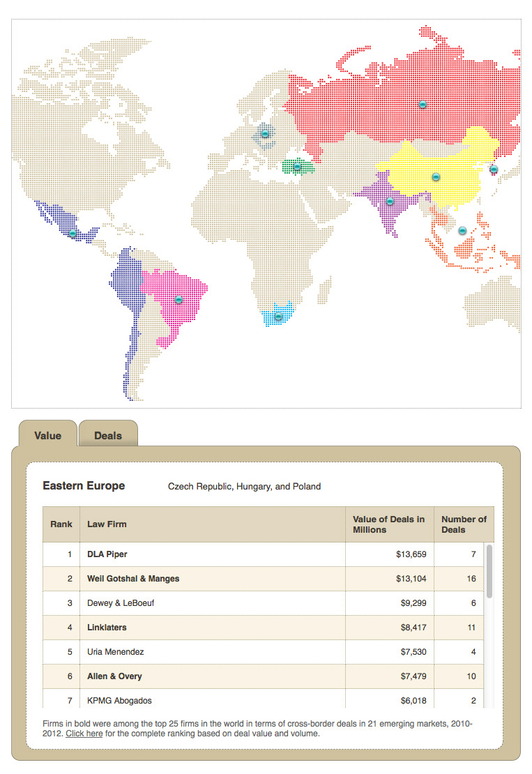Select the South Africa map marker
Viewport: 532px width, 774px height.
278,317
